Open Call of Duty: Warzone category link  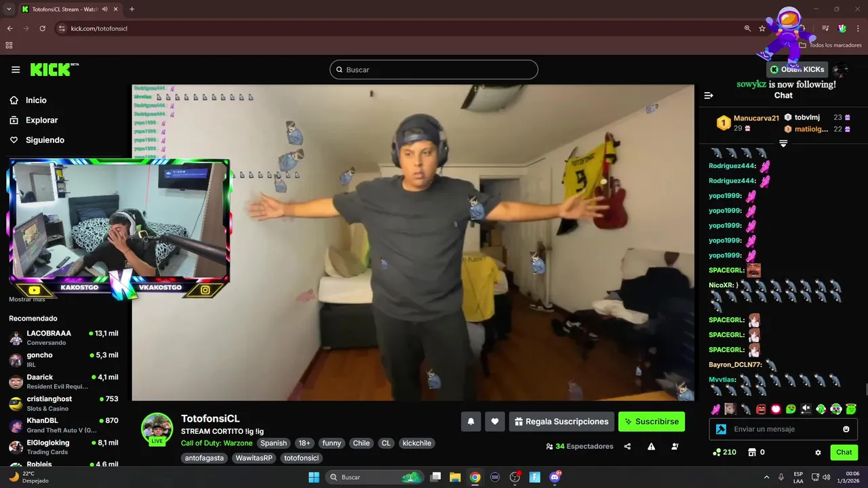[216, 443]
